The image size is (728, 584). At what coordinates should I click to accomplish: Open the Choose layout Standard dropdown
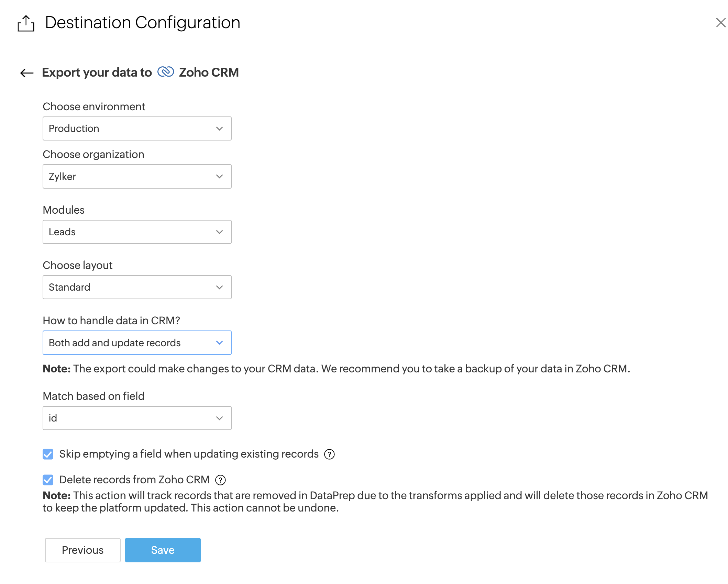point(137,287)
